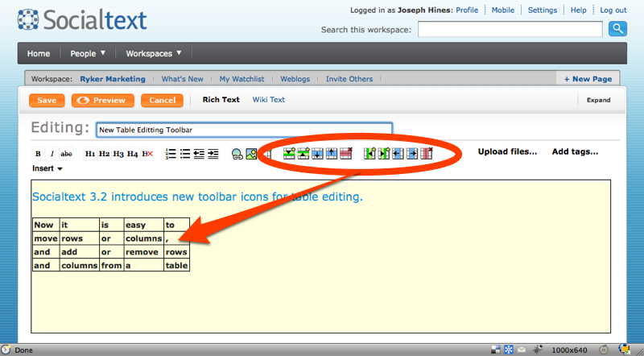Expand the People menu
Screen dimensions: 644x356
click(88, 53)
